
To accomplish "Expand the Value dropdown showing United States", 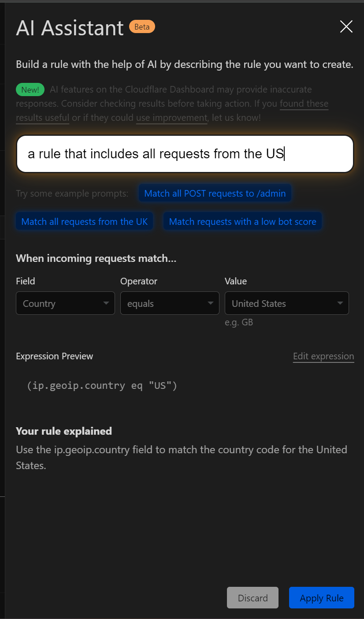I will [286, 303].
